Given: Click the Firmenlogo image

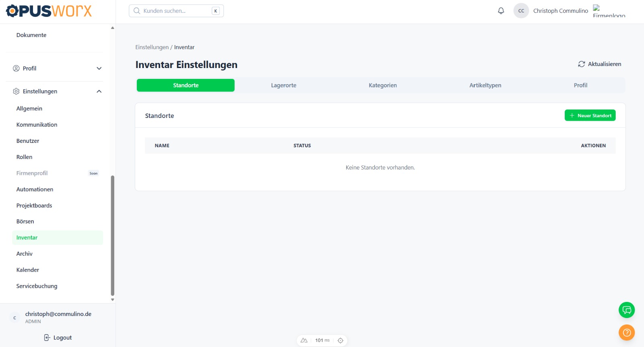Looking at the screenshot, I should coord(609,11).
